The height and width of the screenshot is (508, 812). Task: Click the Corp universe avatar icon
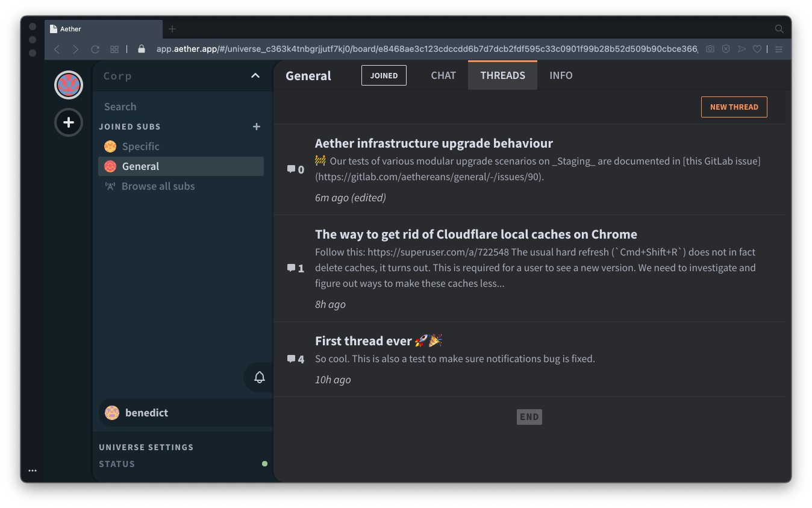tap(69, 85)
